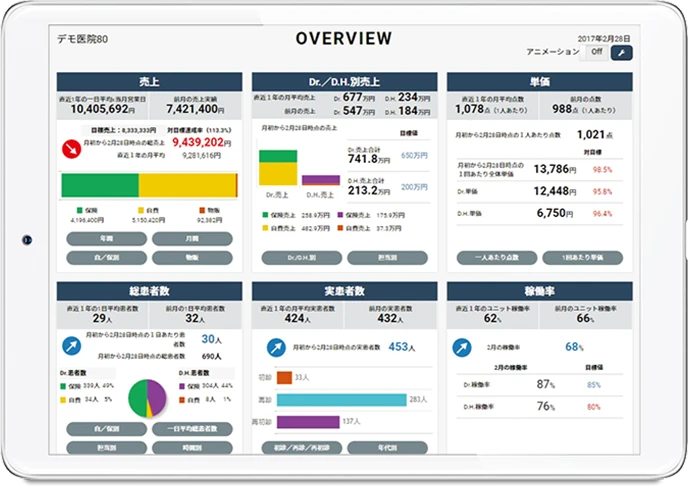This screenshot has height=486, width=688.
Task: Click the red downward trend arrow in 売上
Action: coord(73,149)
